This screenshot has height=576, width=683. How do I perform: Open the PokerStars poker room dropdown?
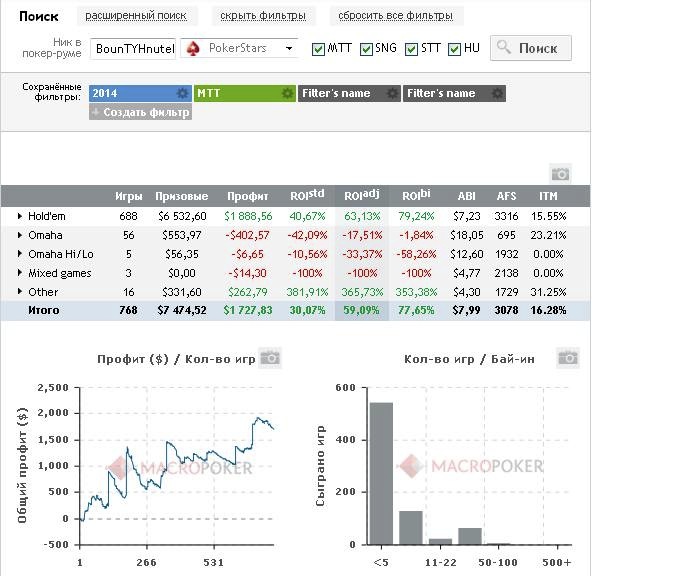tap(239, 48)
